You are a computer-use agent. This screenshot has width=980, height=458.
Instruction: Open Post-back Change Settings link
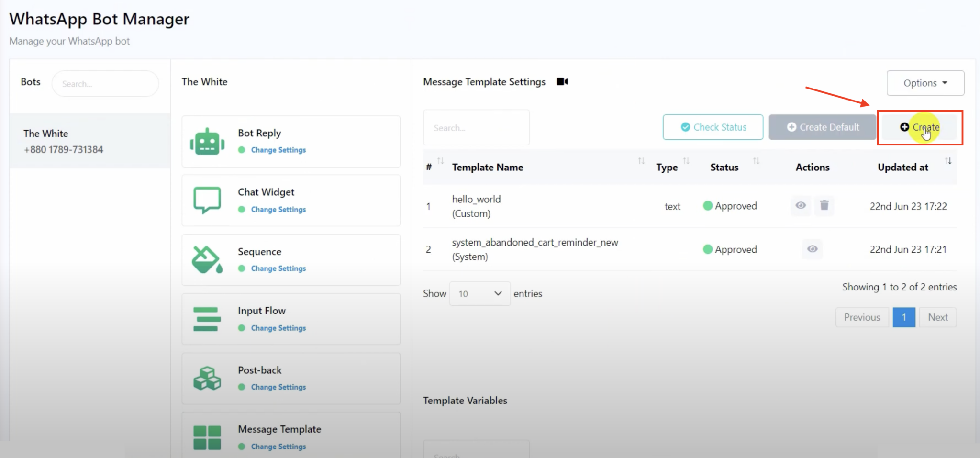coord(278,387)
